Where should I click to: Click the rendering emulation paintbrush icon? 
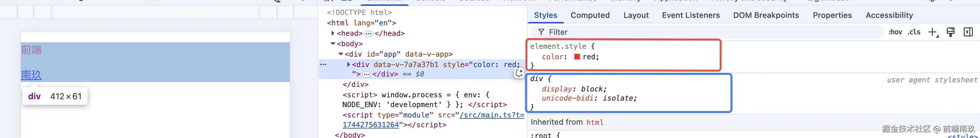tap(950, 32)
